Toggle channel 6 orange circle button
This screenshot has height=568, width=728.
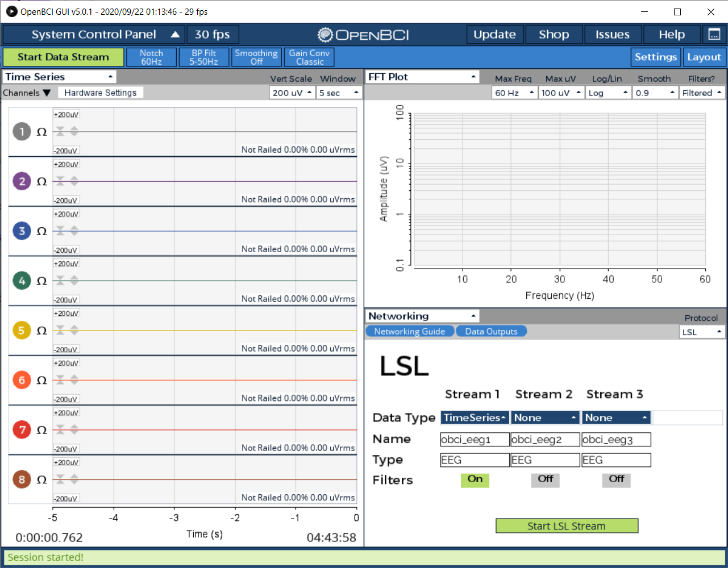(x=22, y=380)
